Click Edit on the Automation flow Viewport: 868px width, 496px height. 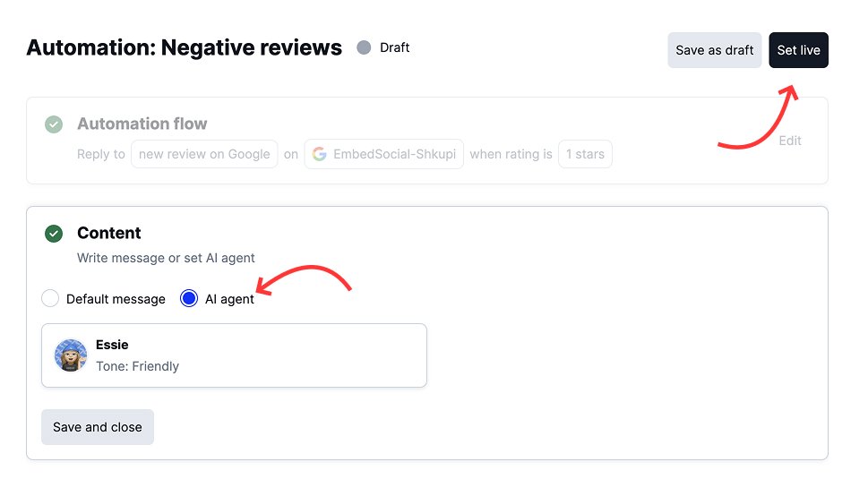789,141
